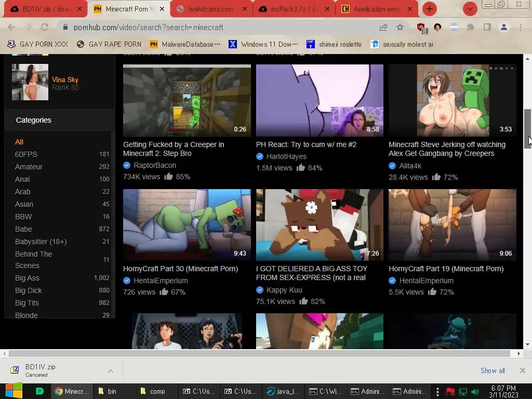
Task: Open a new tab with the plus button
Action: (430, 9)
